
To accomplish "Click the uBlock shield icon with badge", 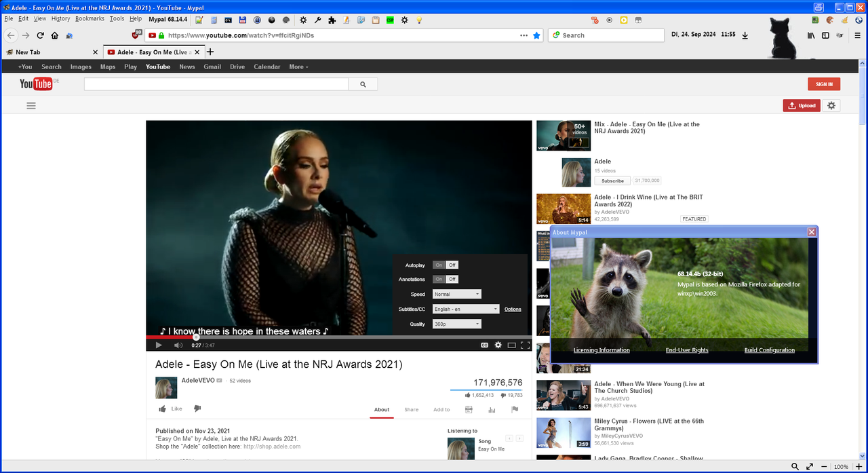I will pos(137,35).
